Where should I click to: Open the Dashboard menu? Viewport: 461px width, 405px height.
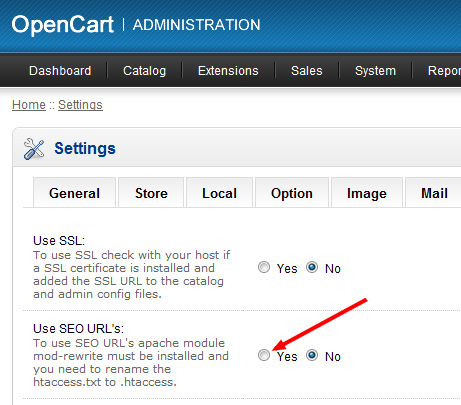pos(60,71)
